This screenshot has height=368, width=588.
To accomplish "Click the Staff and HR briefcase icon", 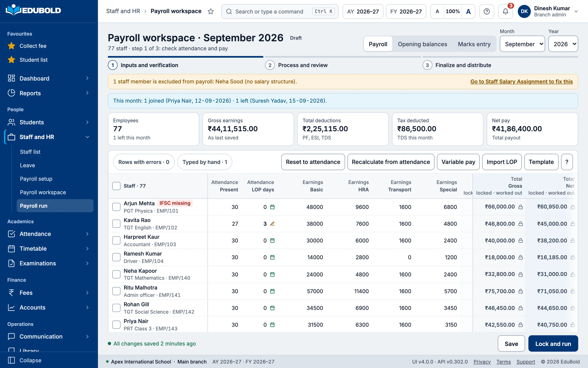I will [11, 137].
